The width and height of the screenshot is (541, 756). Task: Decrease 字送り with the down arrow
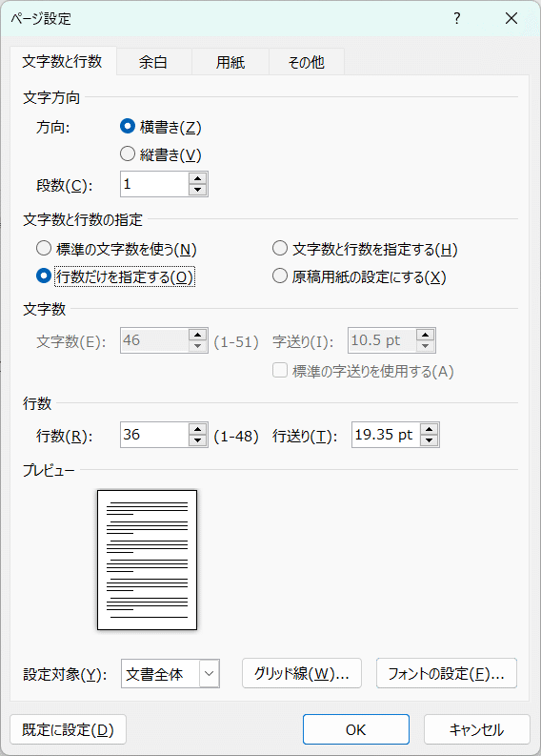point(426,346)
